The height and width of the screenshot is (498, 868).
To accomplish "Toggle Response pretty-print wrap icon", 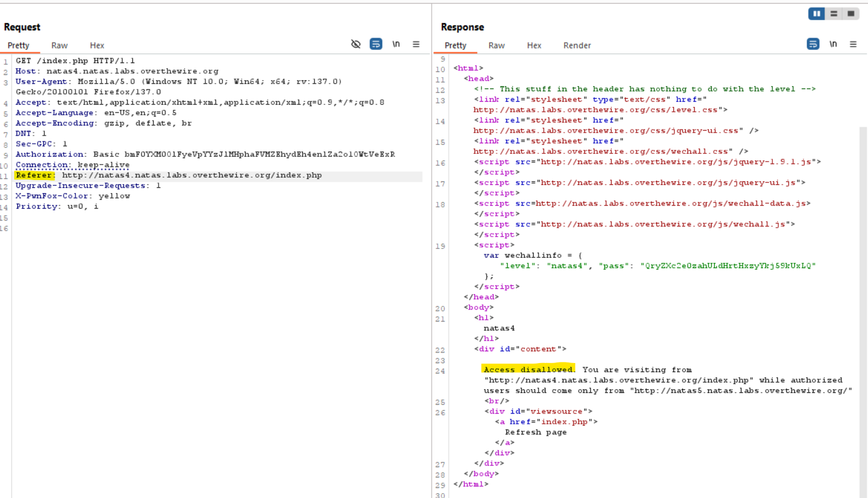I will click(x=813, y=44).
